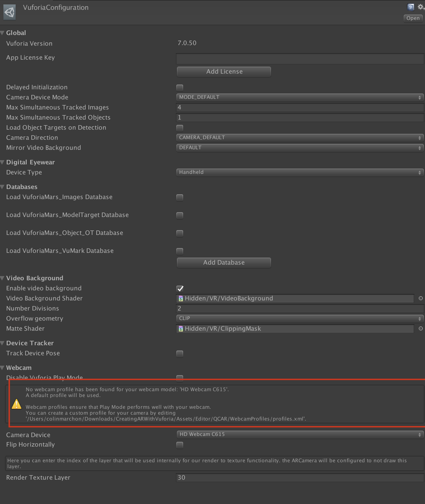Click the shader icon in Hidden/VR/ClippingMask field
Screen dimensions: 425x504
181,329
